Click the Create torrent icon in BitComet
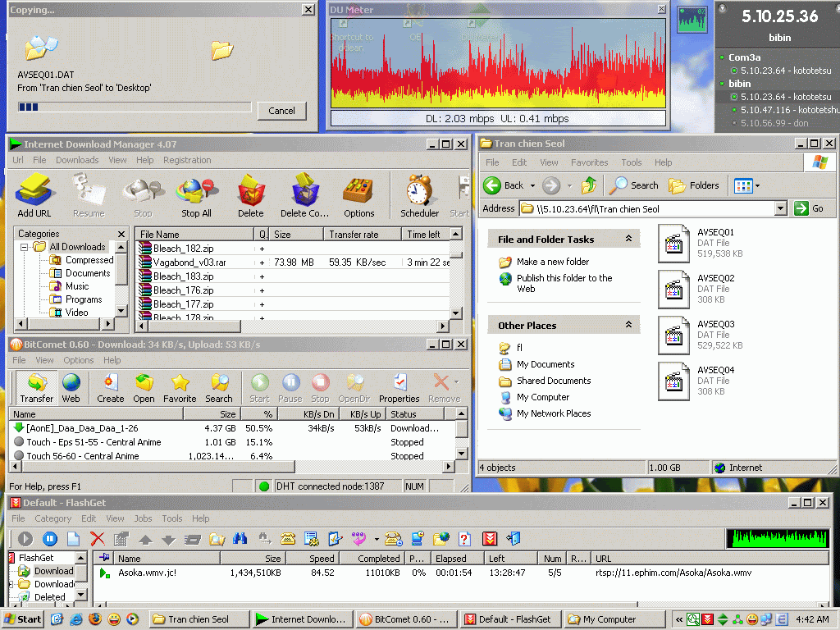Viewport: 840px width, 630px height. click(x=110, y=388)
